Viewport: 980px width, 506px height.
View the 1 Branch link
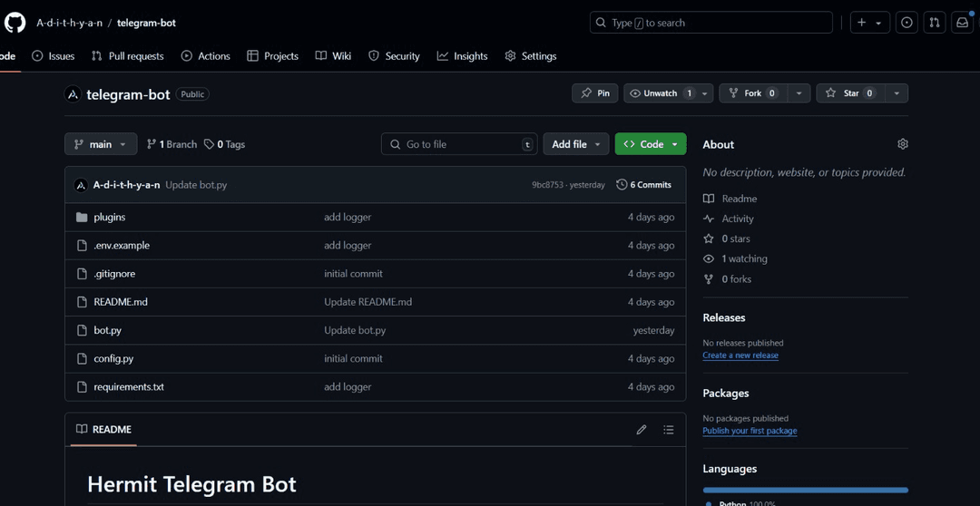pyautogui.click(x=171, y=144)
